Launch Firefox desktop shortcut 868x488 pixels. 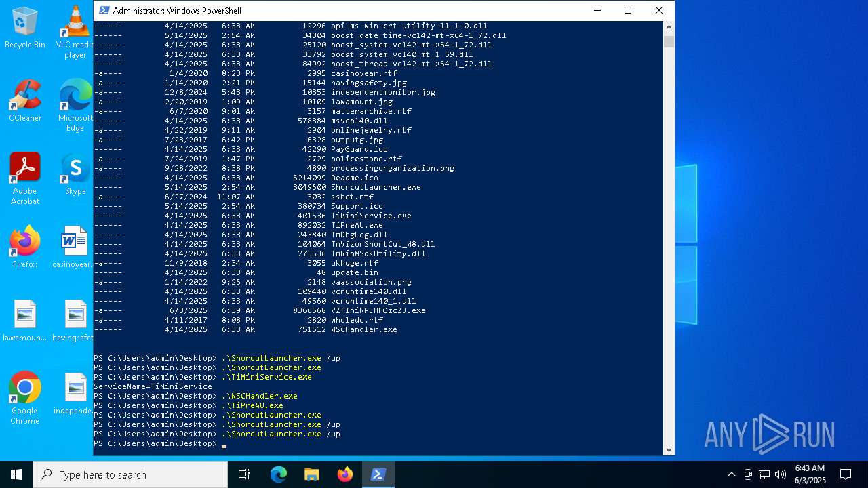(x=25, y=247)
